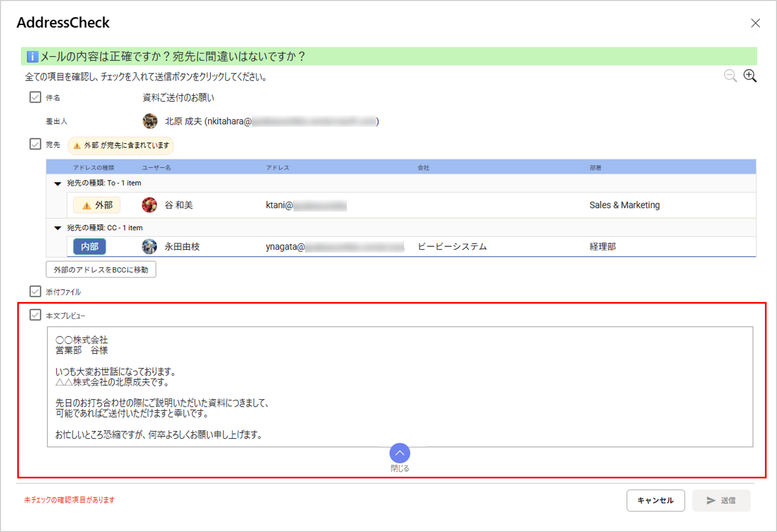Collapse the CC recipients group

pyautogui.click(x=57, y=228)
